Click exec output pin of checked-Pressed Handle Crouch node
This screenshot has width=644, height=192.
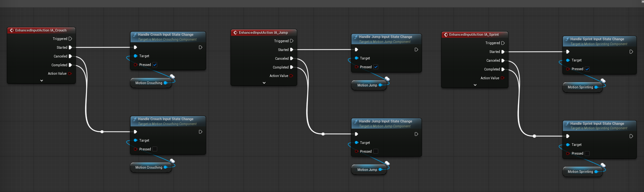(x=201, y=47)
